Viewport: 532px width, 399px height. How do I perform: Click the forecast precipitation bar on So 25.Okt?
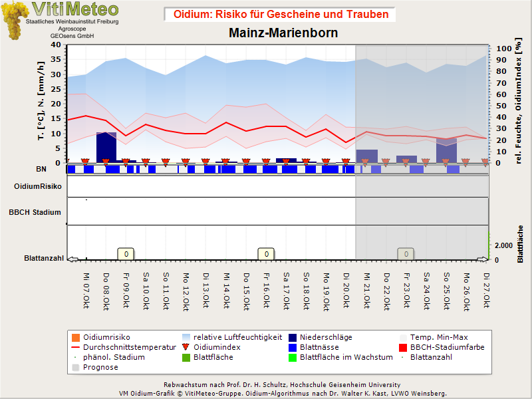446,151
